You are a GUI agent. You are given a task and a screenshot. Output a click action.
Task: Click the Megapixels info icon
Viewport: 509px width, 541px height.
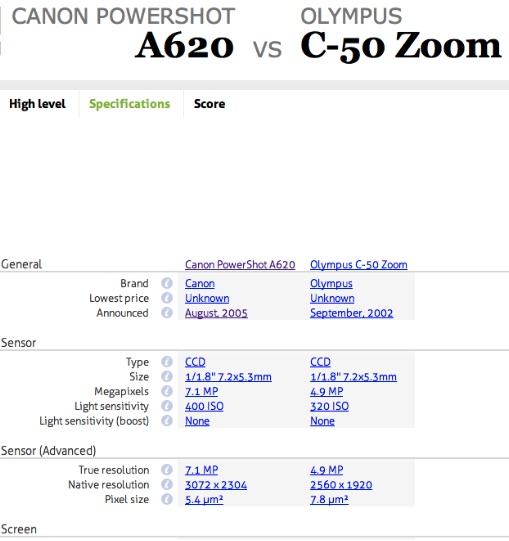167,392
